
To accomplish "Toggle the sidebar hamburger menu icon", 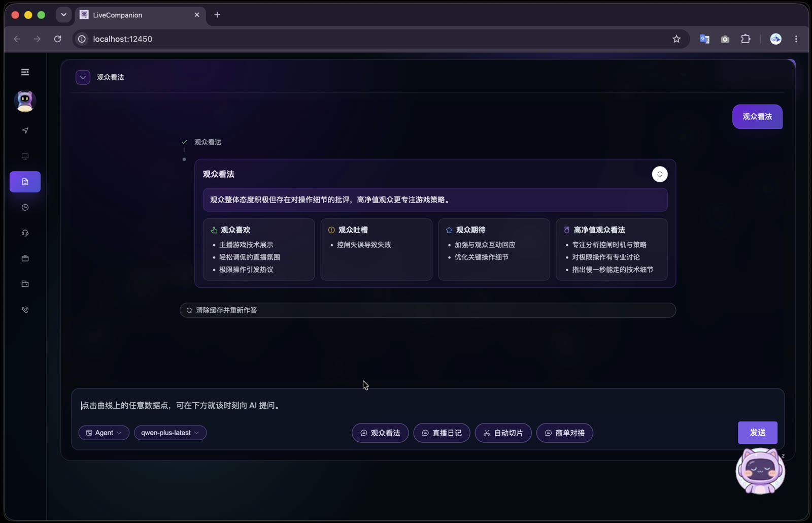I will (x=25, y=72).
